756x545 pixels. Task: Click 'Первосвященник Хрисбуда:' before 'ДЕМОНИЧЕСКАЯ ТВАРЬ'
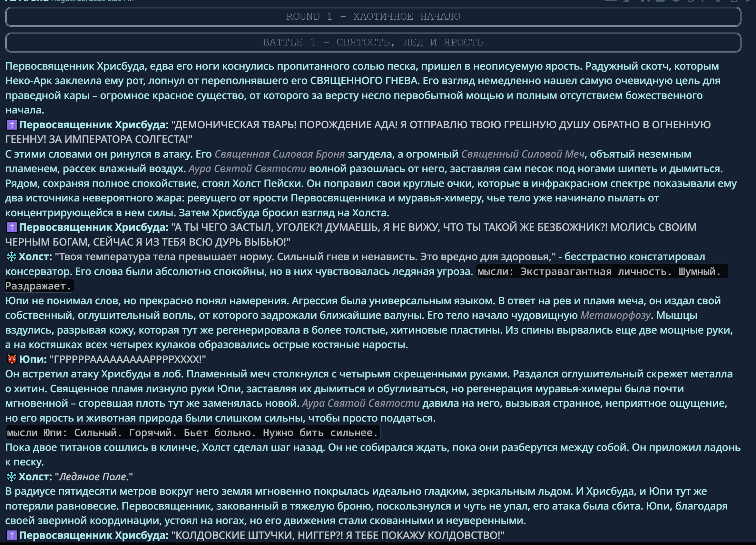[x=94, y=125]
